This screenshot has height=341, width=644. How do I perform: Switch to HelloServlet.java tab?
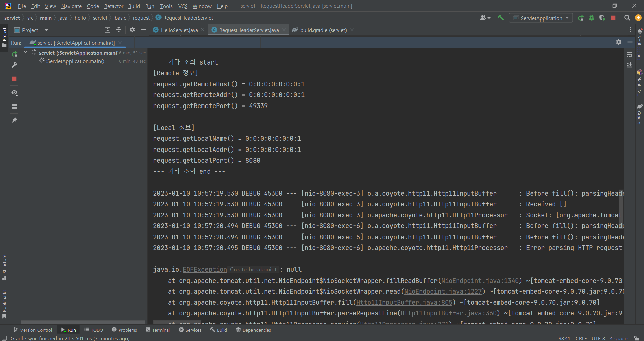tap(179, 30)
